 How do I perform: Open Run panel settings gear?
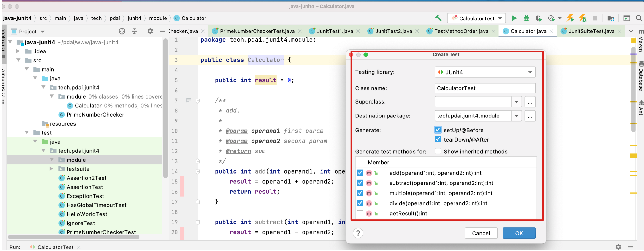618,247
